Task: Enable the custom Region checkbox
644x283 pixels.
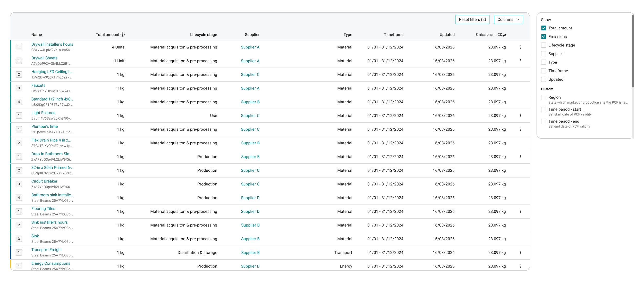Action: 544,97
